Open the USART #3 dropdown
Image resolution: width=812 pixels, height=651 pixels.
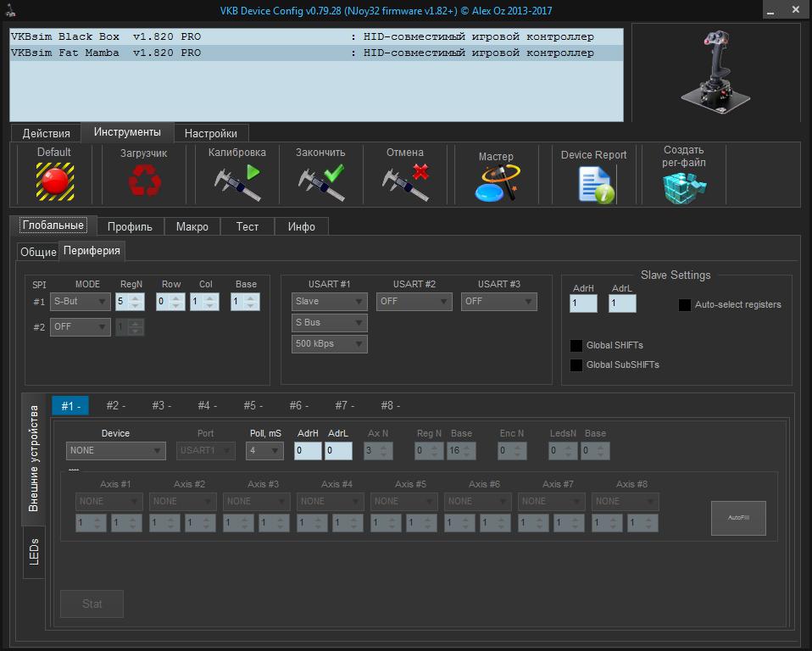tap(499, 302)
